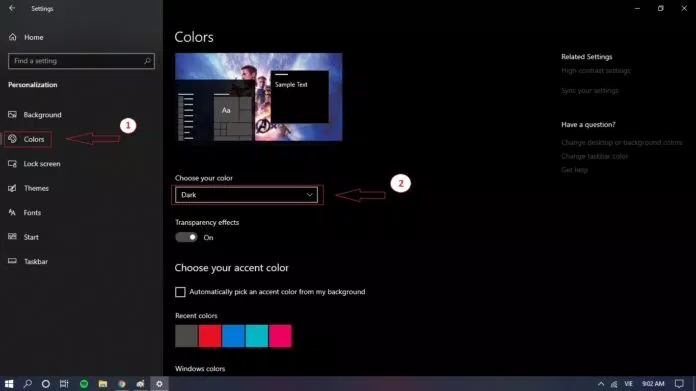The width and height of the screenshot is (696, 391).
Task: Click the VIE language indicator
Action: coord(629,383)
